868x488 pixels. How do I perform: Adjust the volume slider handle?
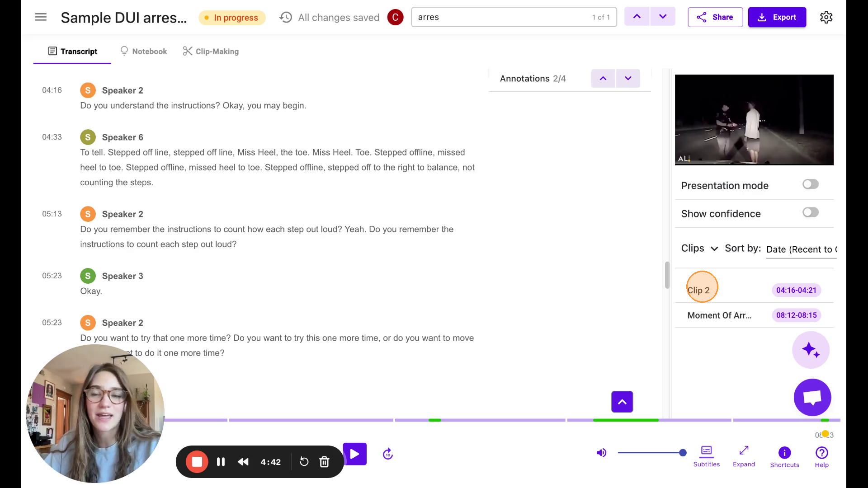point(683,453)
